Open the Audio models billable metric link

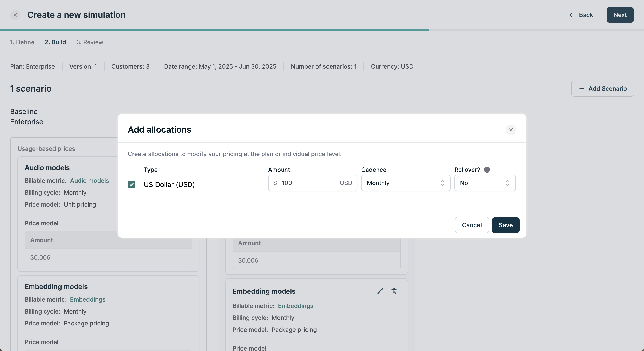[x=89, y=180]
